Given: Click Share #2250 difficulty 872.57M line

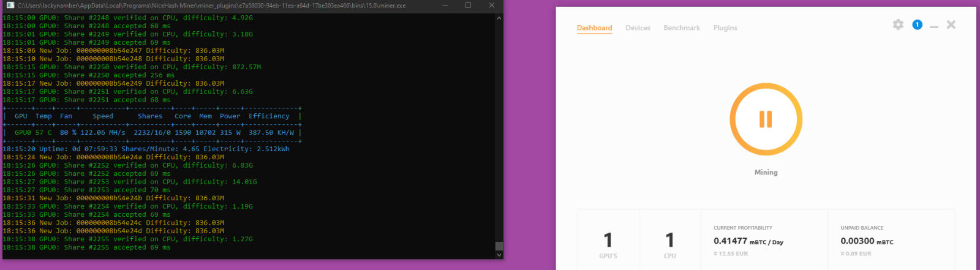Looking at the screenshot, I should pyautogui.click(x=132, y=67).
